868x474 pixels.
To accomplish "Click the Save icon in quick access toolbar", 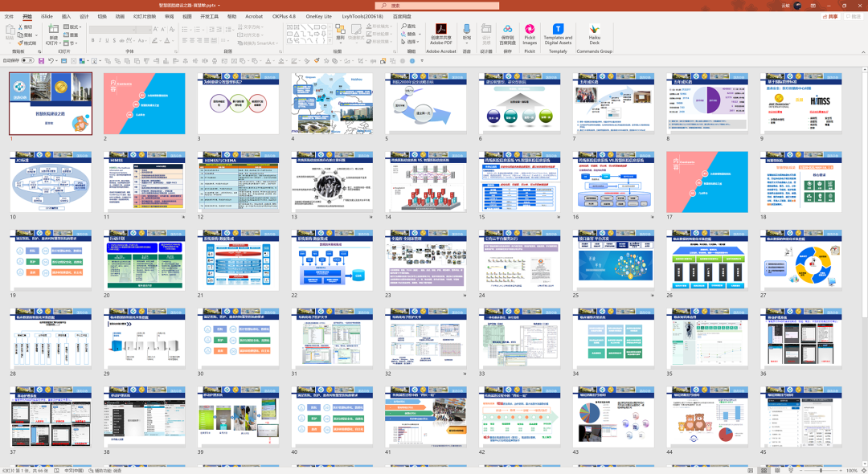I will pos(41,61).
